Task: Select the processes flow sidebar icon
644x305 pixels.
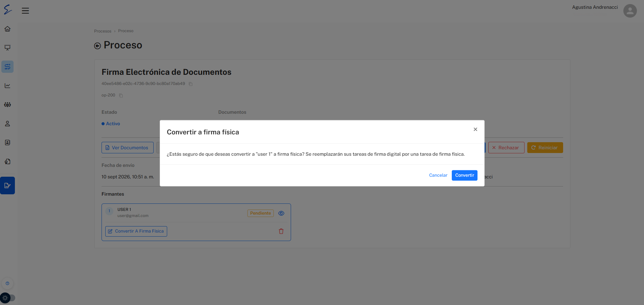Action: [x=7, y=67]
